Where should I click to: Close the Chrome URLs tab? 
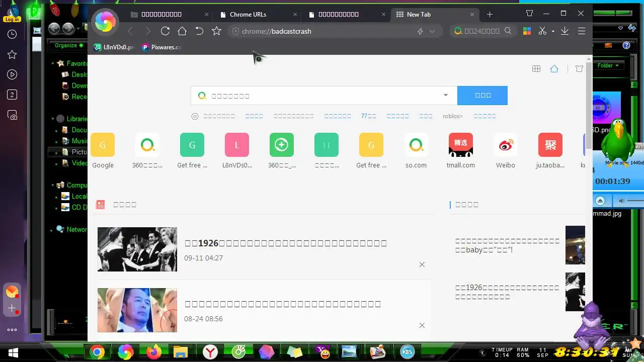[x=294, y=15]
